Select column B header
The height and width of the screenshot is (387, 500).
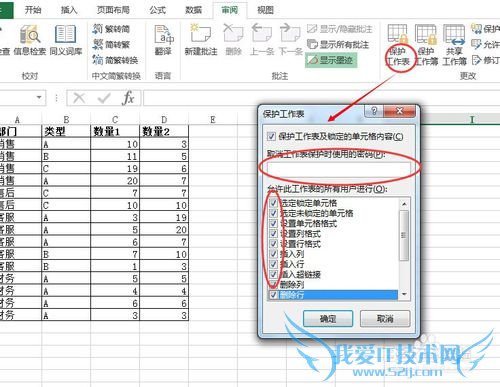66,119
